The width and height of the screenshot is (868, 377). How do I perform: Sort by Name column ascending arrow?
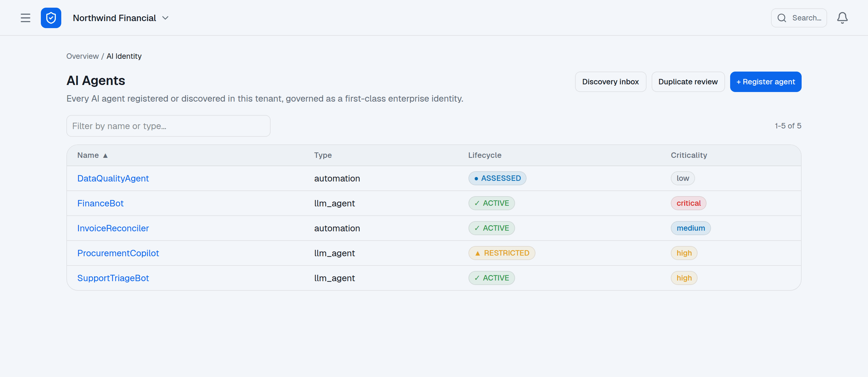[x=105, y=156]
